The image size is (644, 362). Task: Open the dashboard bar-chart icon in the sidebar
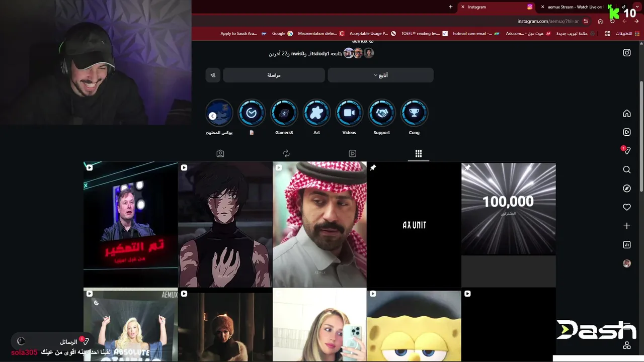coord(627,245)
